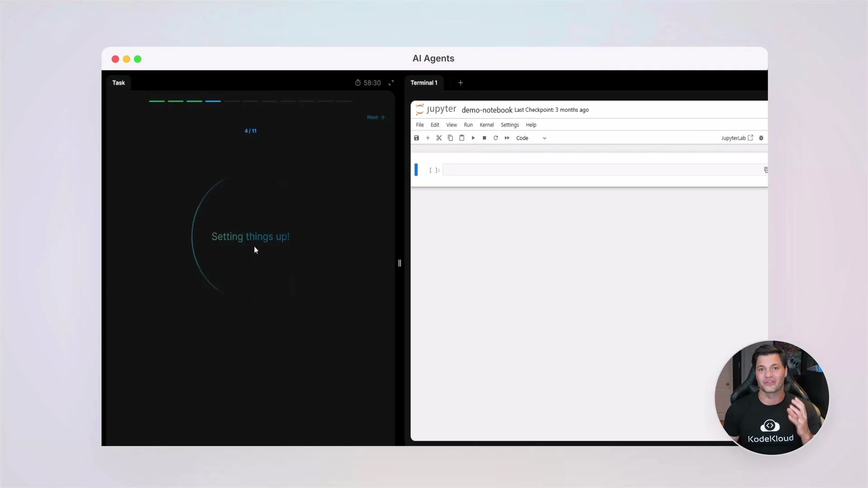Restart kernel and run all cells icon

click(x=507, y=138)
